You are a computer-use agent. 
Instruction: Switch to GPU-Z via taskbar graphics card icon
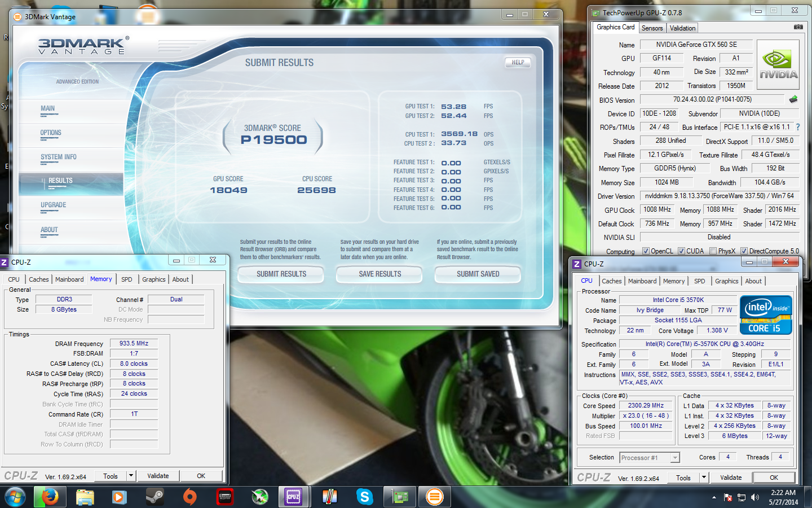pos(400,497)
